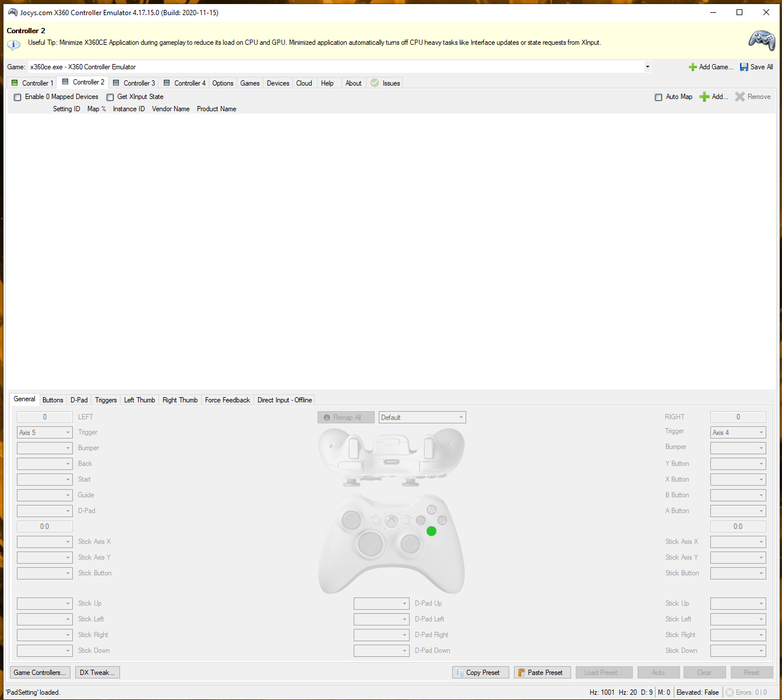Screen dimensions: 782x700
Task: Open the left Stick Axis X dropdown
Action: [x=44, y=542]
